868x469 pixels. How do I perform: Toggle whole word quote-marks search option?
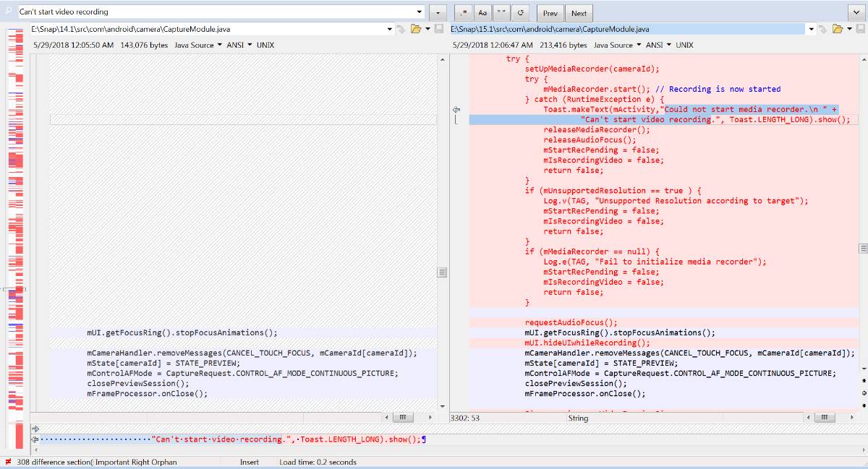[501, 13]
